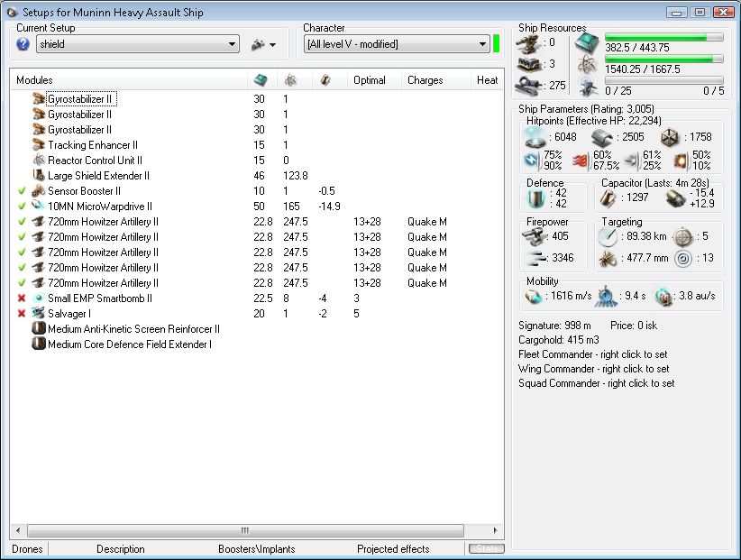Image resolution: width=741 pixels, height=560 pixels.
Task: Click the Modules column header
Action: coord(34,80)
